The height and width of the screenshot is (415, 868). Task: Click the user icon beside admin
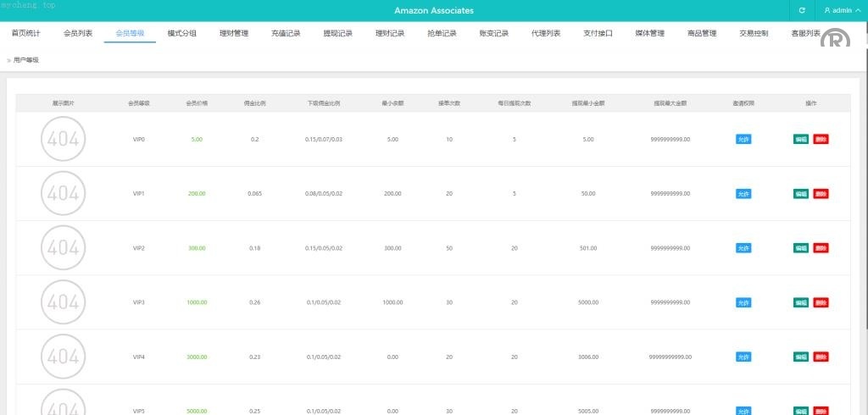coord(827,10)
